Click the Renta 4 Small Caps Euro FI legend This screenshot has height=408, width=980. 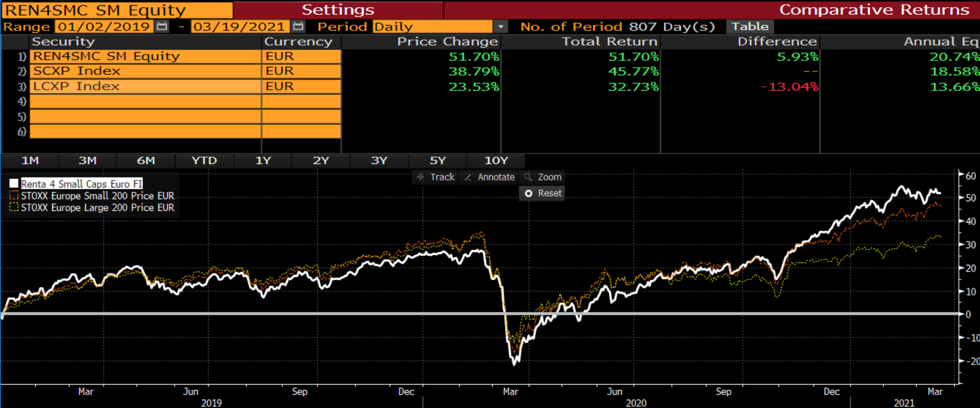tap(82, 183)
